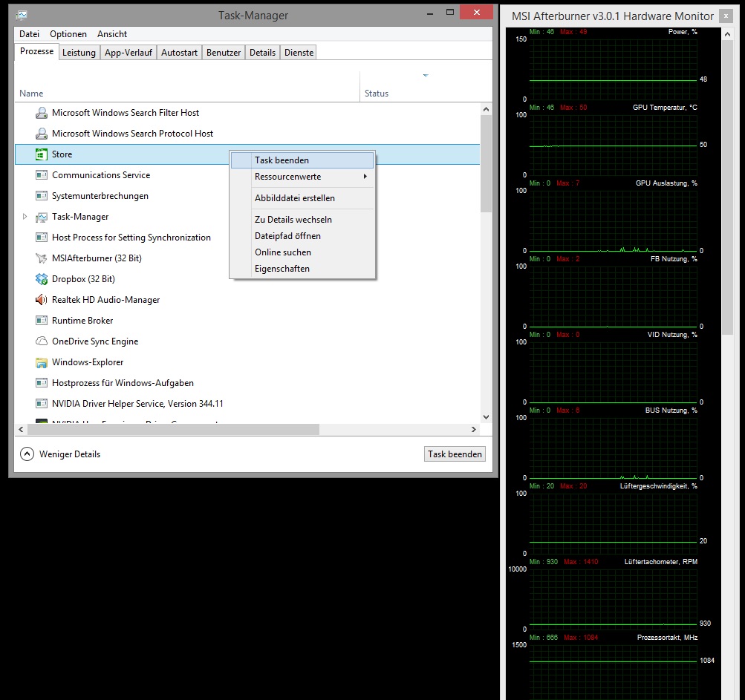745x700 pixels.
Task: Select the Runtime Broker process row
Action: [247, 321]
